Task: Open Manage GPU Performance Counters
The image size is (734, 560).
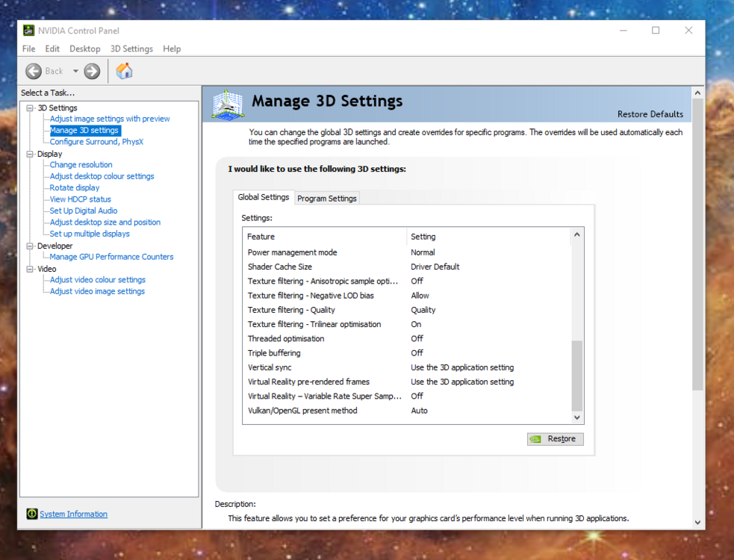Action: (x=111, y=257)
